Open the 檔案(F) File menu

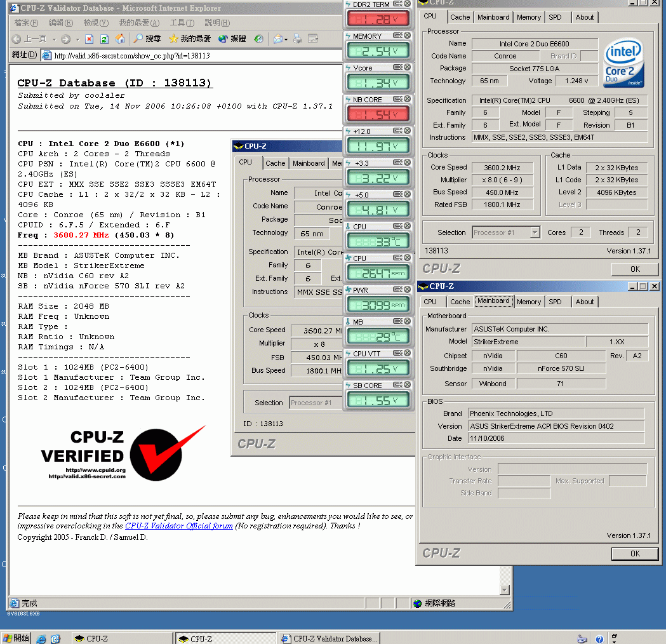coord(26,23)
